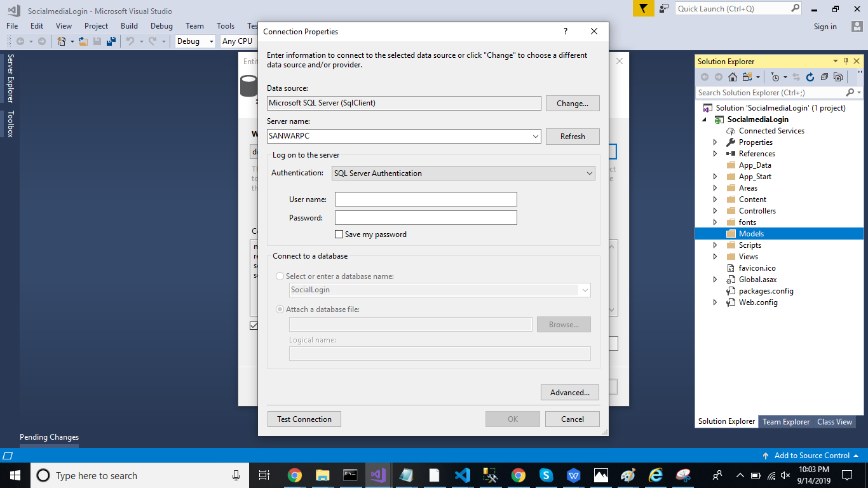Open File Explorer from the taskbar
This screenshot has height=488, width=868.
(x=322, y=475)
